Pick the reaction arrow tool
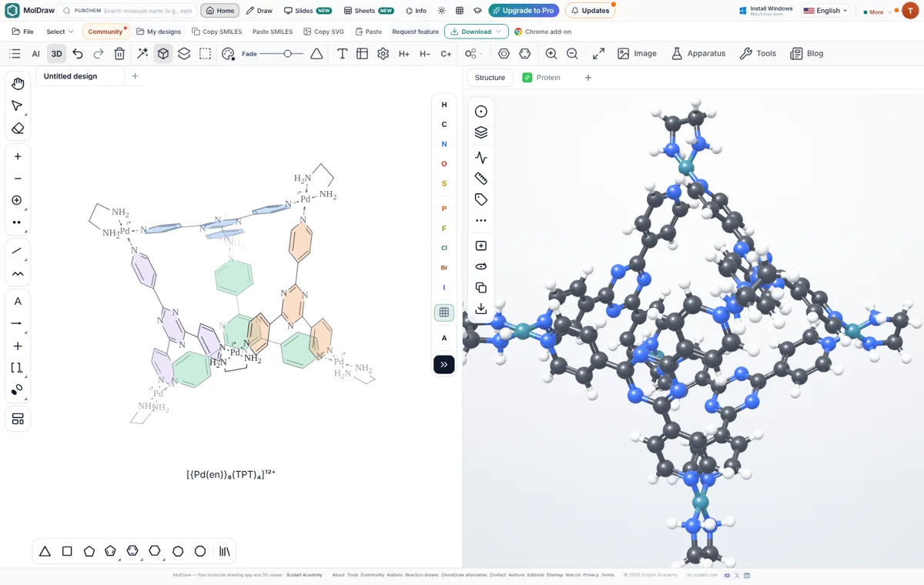 coord(18,323)
